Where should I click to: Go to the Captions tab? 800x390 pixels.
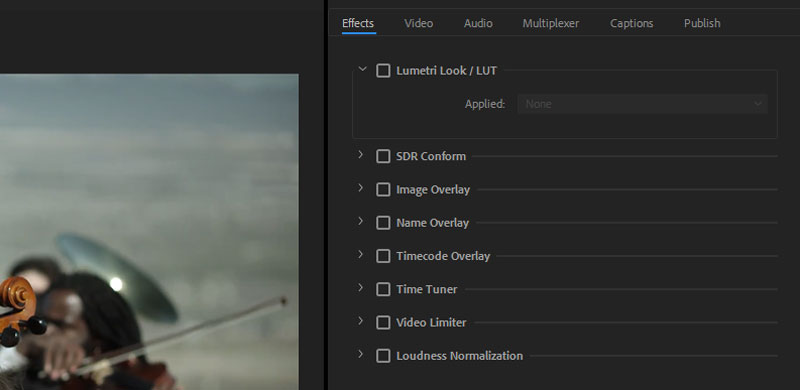(632, 23)
